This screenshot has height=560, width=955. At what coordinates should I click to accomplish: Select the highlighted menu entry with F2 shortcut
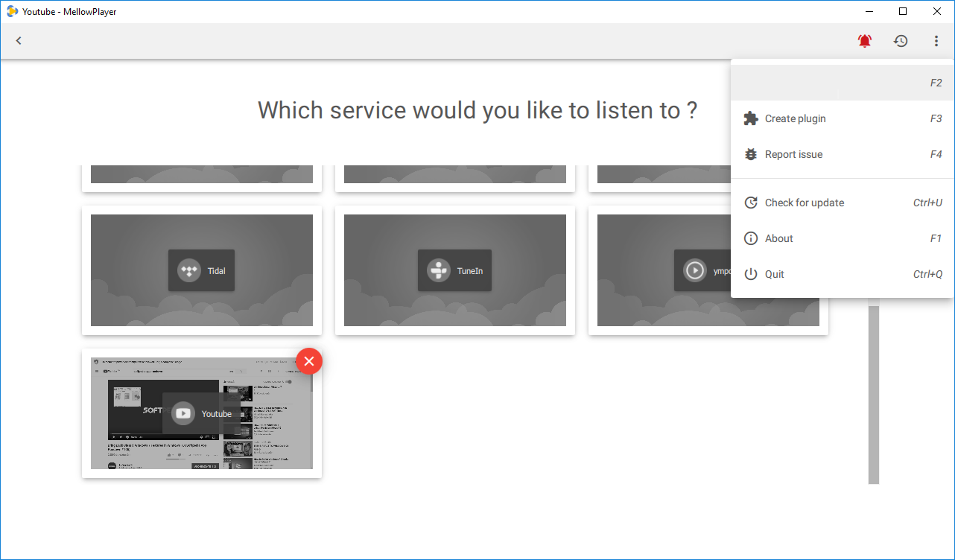click(843, 83)
